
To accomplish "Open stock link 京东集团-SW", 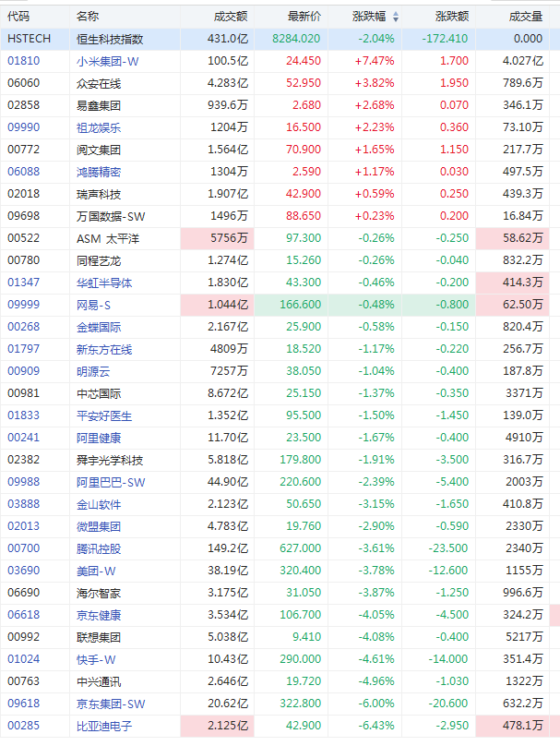I will click(x=111, y=704).
